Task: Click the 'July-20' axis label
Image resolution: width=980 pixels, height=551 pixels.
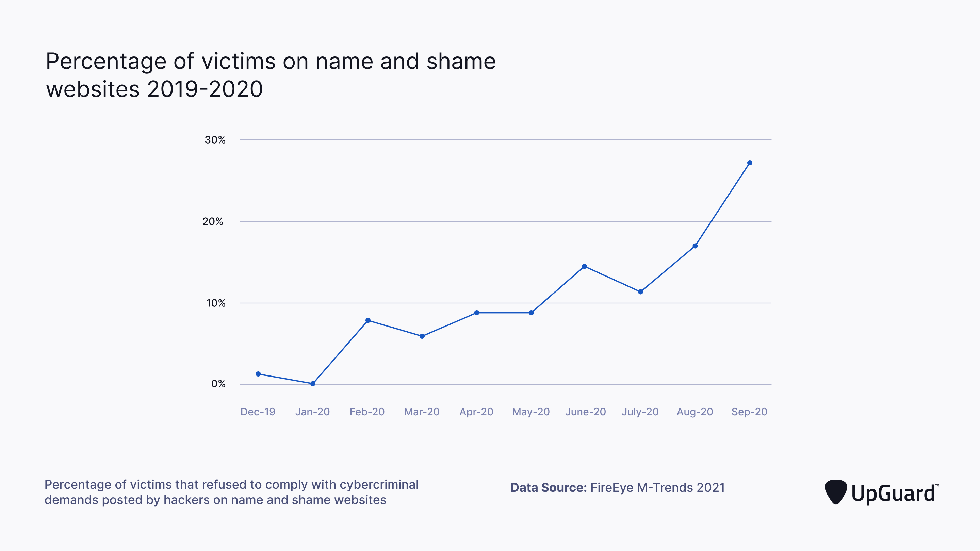Action: [x=640, y=412]
